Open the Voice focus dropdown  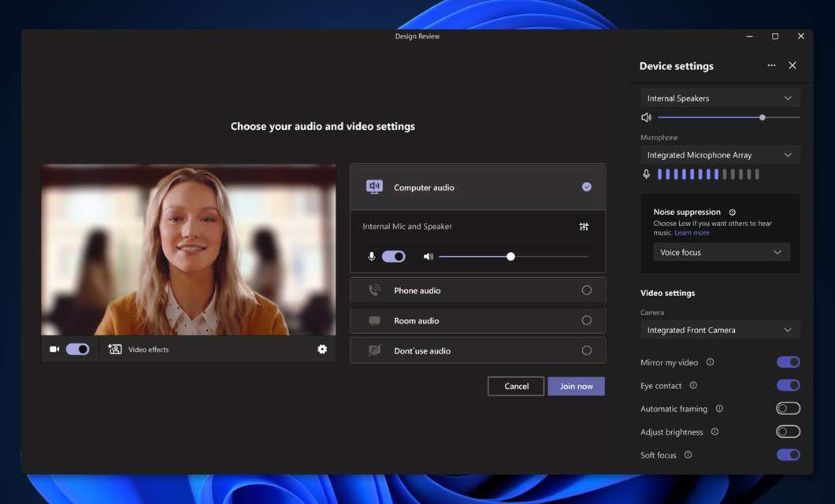(721, 253)
